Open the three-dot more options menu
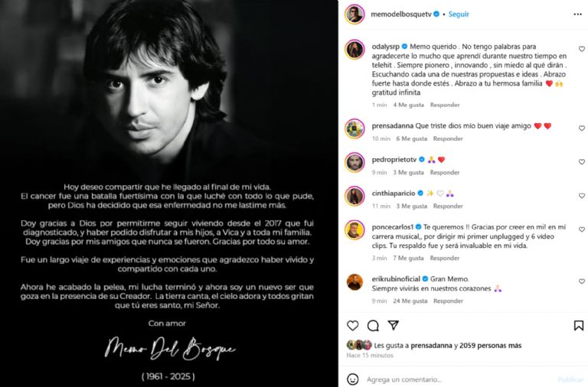Image resolution: width=588 pixels, height=387 pixels. [x=577, y=15]
